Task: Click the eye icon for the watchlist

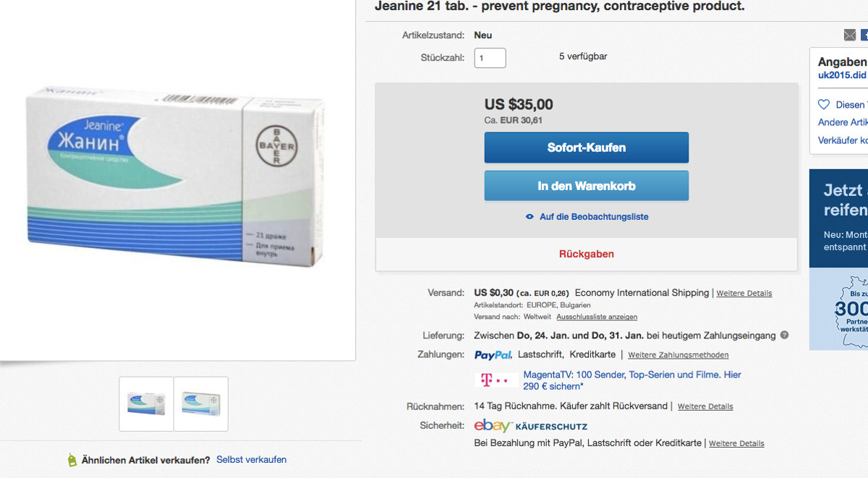Action: pyautogui.click(x=530, y=217)
